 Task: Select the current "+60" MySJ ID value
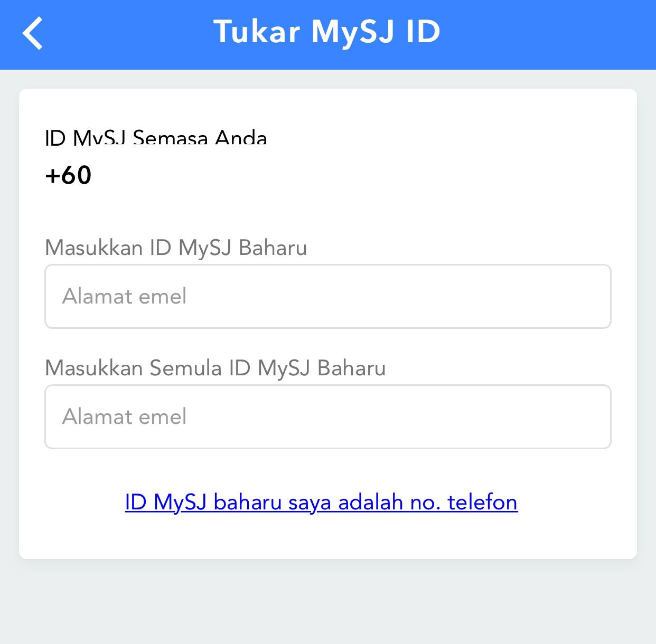point(69,175)
